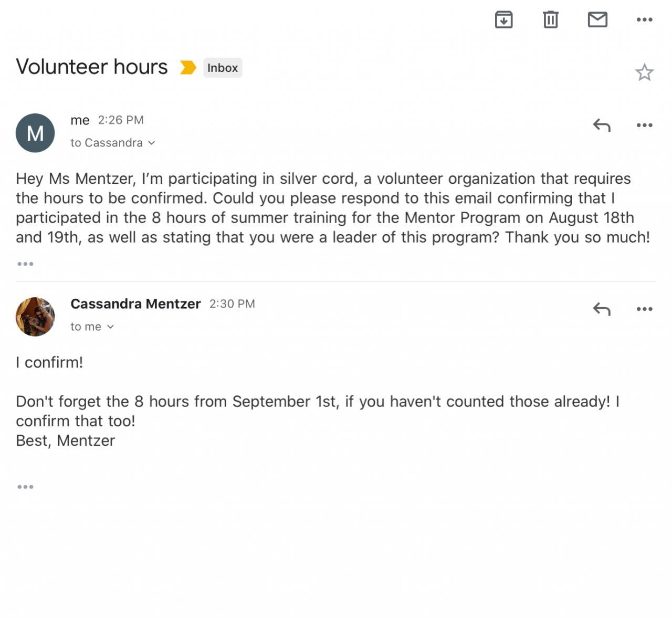The image size is (672, 618).
Task: Archive this Volunteer hours conversation
Action: (503, 20)
